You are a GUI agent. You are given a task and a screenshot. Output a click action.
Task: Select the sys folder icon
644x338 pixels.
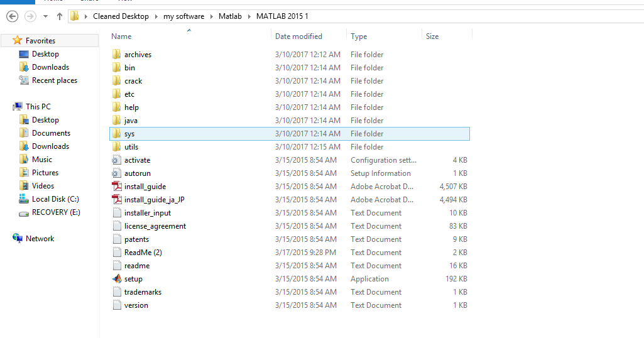117,133
